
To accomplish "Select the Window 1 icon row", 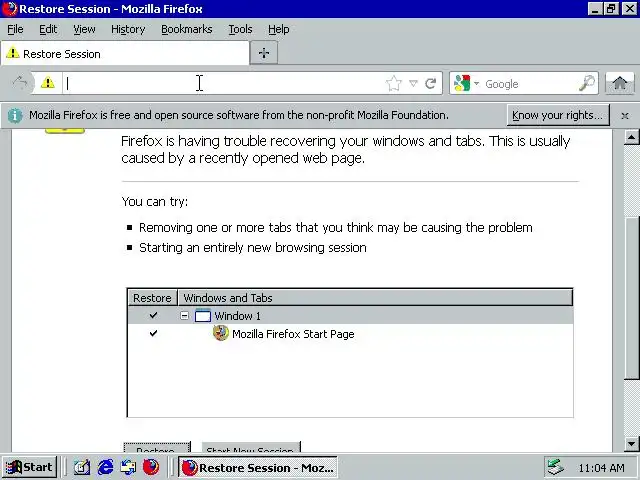I will [x=202, y=316].
